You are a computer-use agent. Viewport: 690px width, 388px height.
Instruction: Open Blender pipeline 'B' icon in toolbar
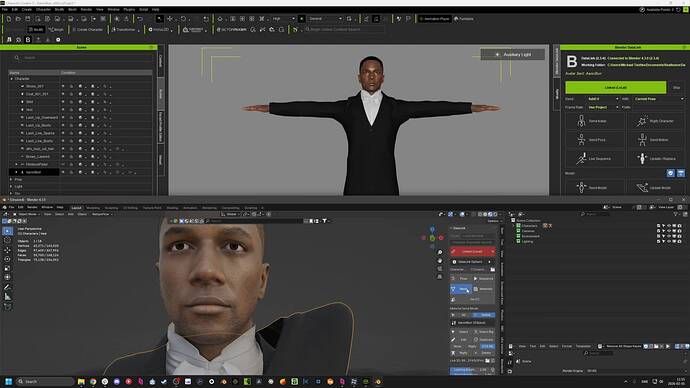(x=28, y=40)
